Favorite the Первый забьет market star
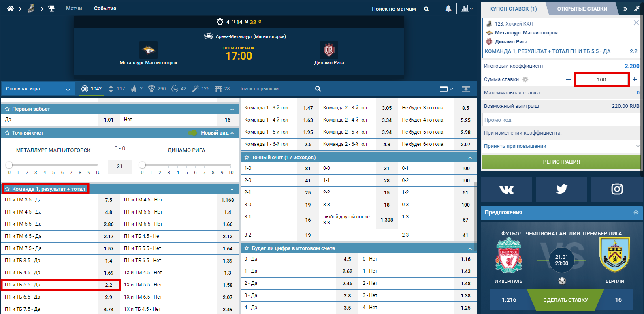644x314 pixels. (7, 109)
